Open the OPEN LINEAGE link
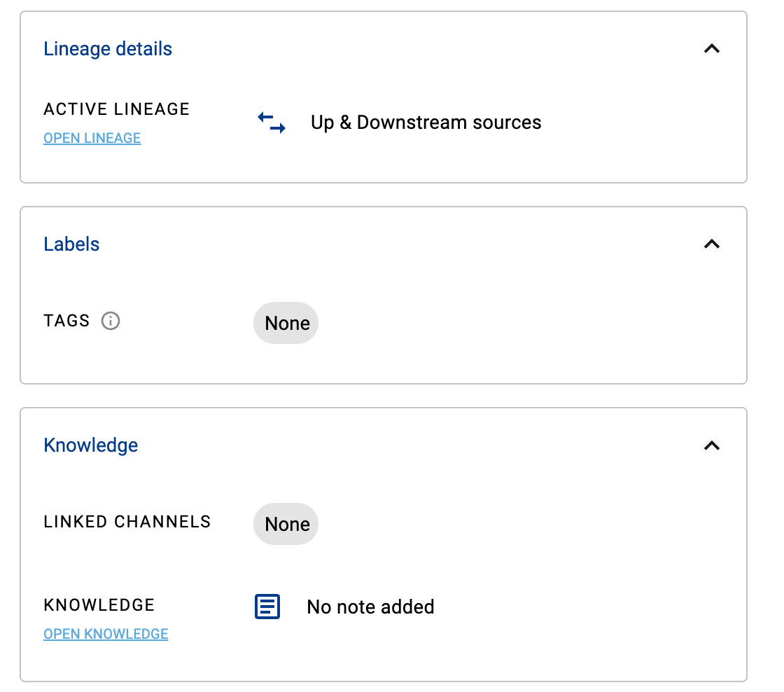 92,139
